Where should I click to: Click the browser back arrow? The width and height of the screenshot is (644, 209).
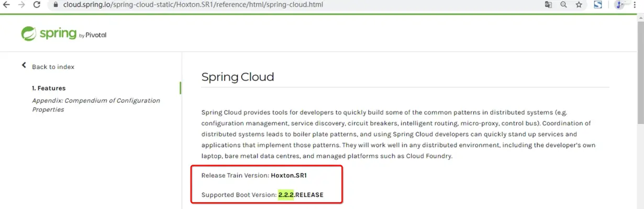(7, 5)
